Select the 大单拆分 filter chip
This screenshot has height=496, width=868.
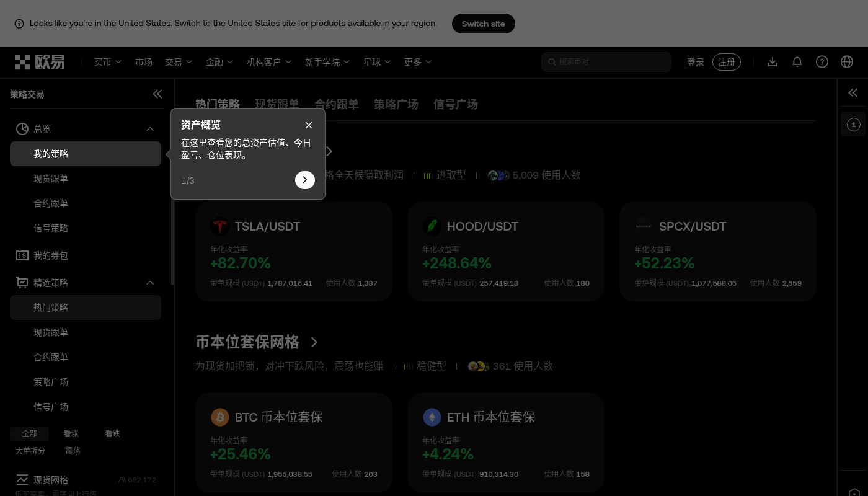click(x=30, y=451)
